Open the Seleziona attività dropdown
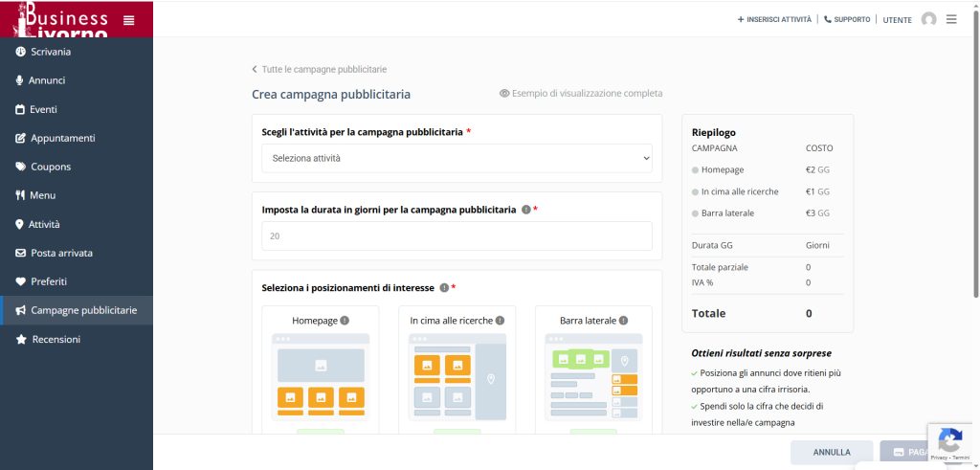Screen dimensions: 980x470 (457, 158)
